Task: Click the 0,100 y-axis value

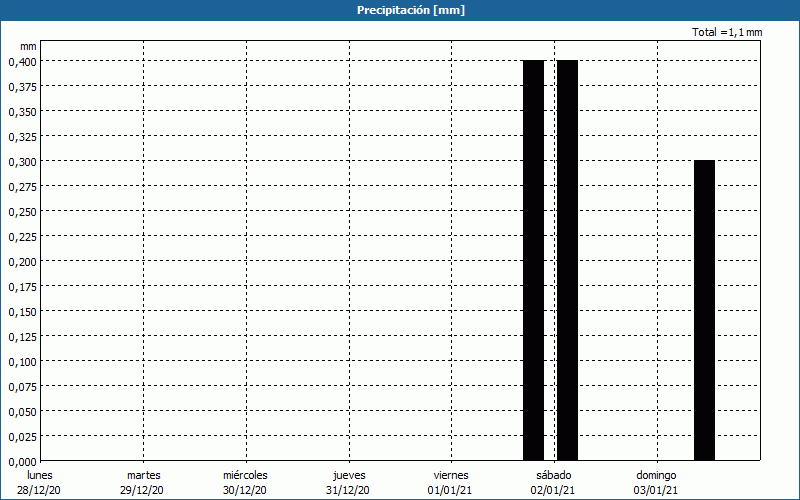Action: [x=22, y=362]
